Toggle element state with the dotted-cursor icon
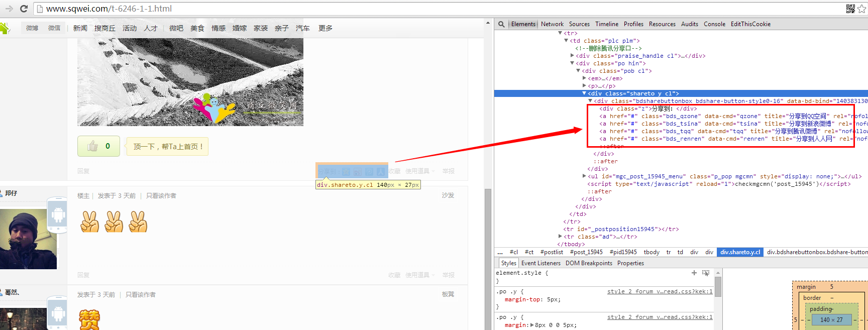 click(x=706, y=273)
